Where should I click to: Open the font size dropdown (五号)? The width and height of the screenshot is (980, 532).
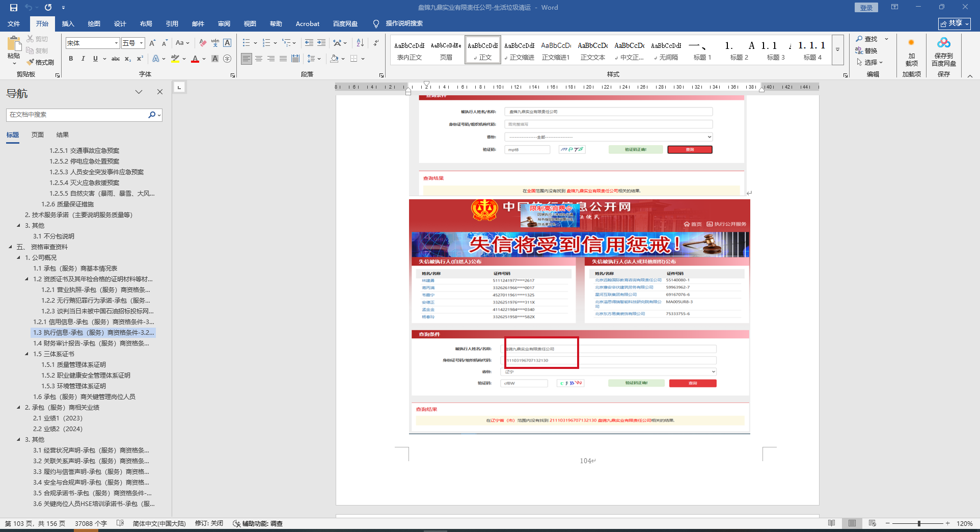coord(142,43)
